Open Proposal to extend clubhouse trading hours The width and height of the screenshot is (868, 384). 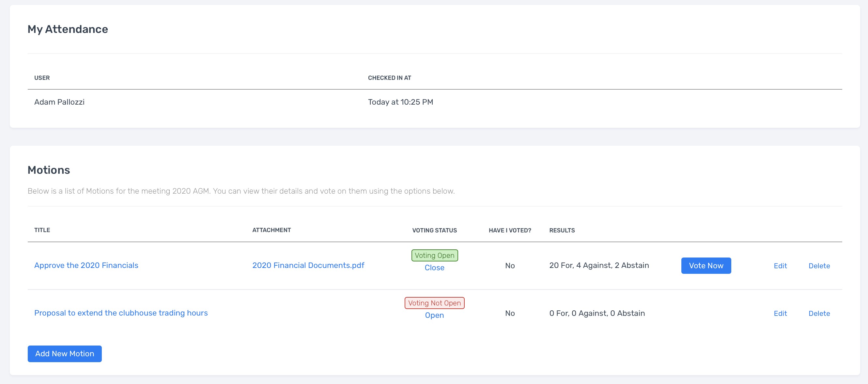pos(121,313)
